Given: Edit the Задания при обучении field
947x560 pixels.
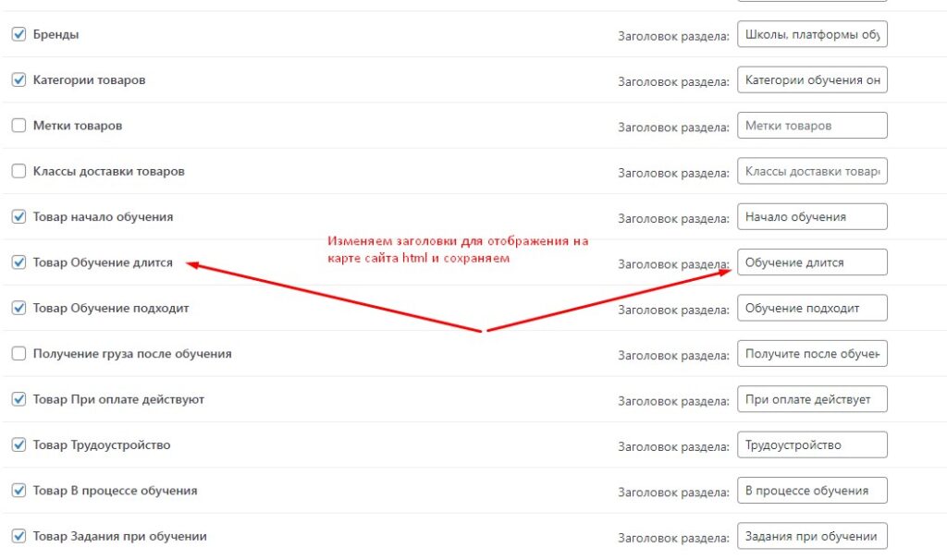Looking at the screenshot, I should [812, 536].
